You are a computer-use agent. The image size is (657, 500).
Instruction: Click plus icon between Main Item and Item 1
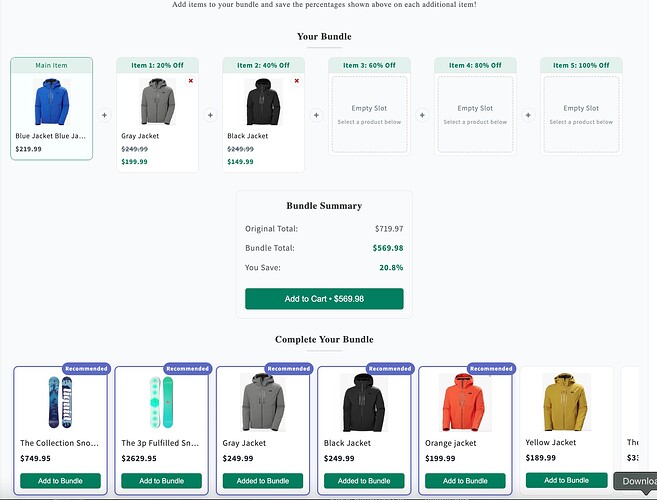[x=104, y=115]
